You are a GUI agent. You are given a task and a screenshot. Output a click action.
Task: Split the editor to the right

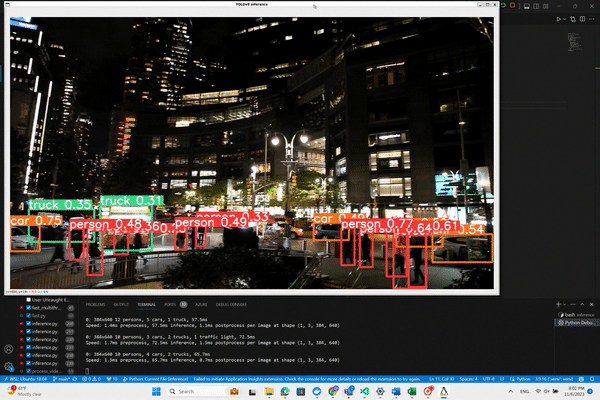[582, 19]
